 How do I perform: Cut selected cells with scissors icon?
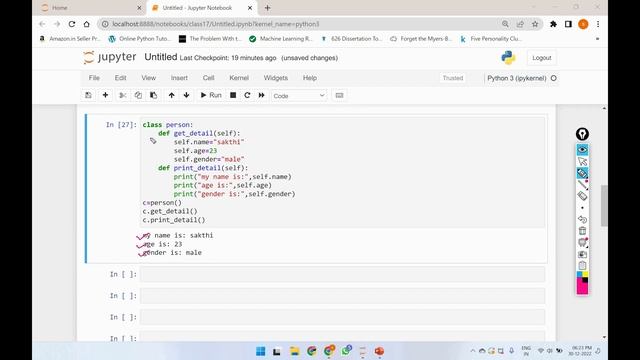[122, 95]
